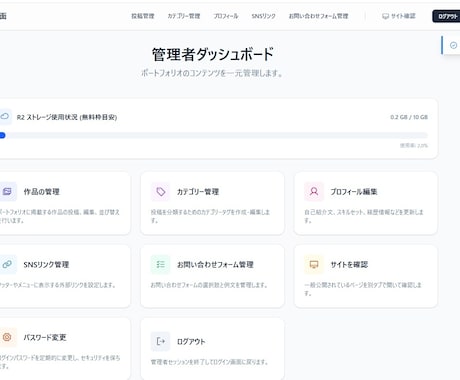Open the SNSリンク管理 card title
Image resolution: width=460 pixels, height=380 pixels.
click(x=46, y=265)
